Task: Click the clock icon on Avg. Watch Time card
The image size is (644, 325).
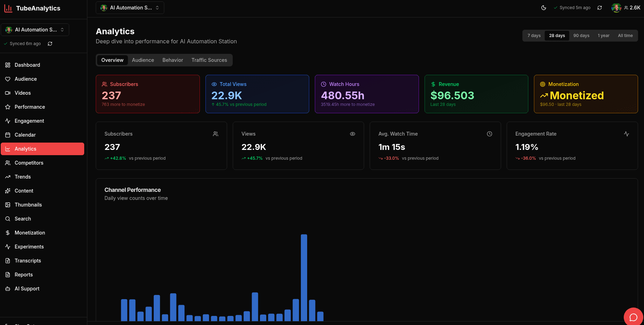Action: point(489,134)
